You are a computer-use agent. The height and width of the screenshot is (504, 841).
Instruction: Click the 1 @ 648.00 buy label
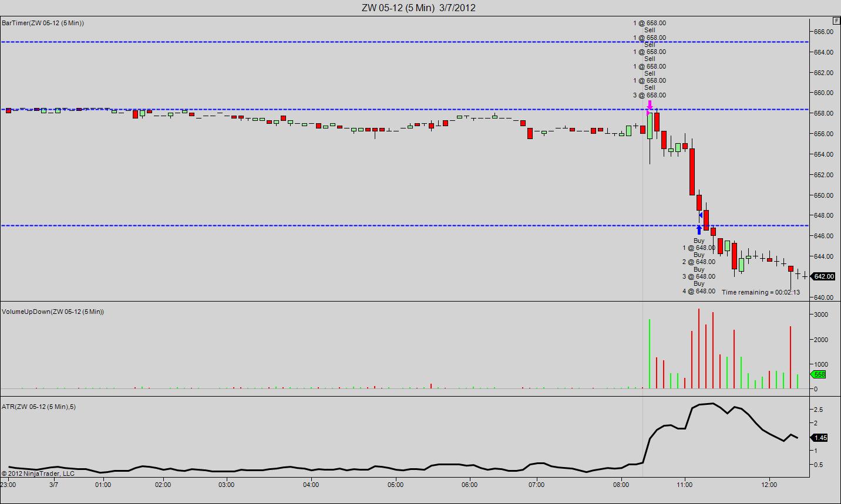[x=699, y=248]
